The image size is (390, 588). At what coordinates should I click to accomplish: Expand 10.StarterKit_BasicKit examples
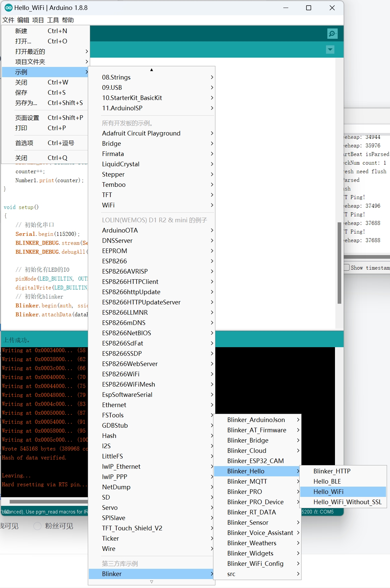pyautogui.click(x=152, y=98)
